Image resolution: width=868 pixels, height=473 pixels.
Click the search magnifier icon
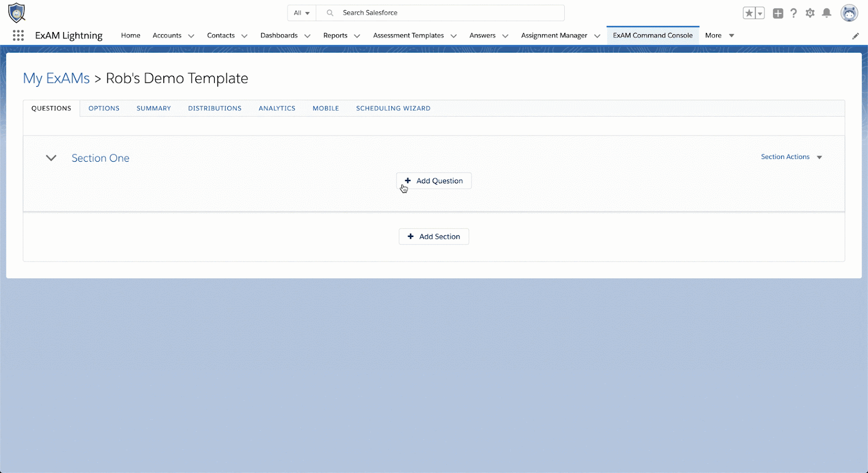click(x=330, y=13)
